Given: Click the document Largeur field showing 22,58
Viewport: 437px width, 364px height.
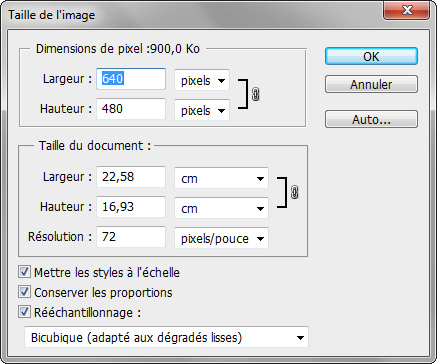Looking at the screenshot, I should tap(131, 177).
